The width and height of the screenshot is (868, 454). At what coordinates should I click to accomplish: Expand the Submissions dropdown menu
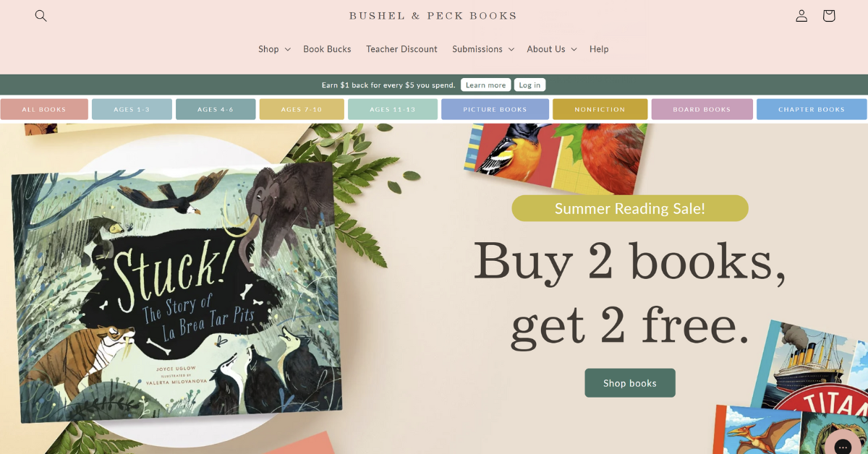pyautogui.click(x=483, y=49)
